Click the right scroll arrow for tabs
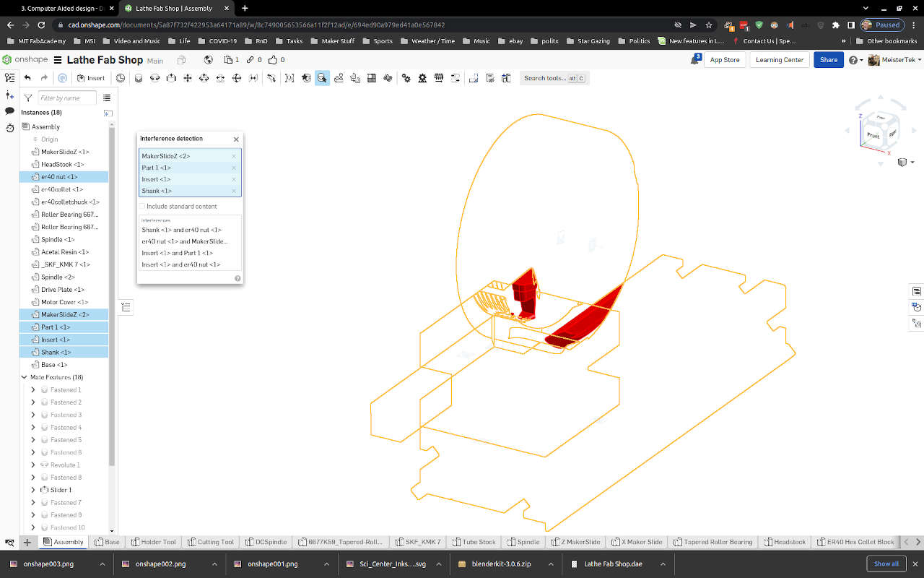This screenshot has height=578, width=924. tap(918, 542)
